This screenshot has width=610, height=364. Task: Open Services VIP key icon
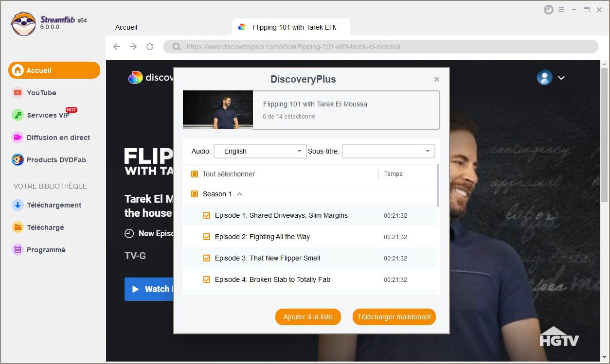pos(18,115)
